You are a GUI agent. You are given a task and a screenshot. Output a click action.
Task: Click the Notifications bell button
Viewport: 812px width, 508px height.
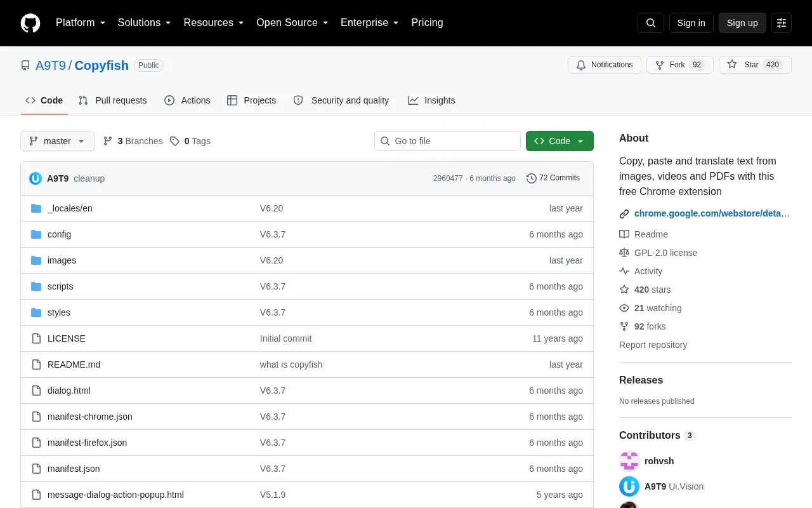click(x=605, y=65)
